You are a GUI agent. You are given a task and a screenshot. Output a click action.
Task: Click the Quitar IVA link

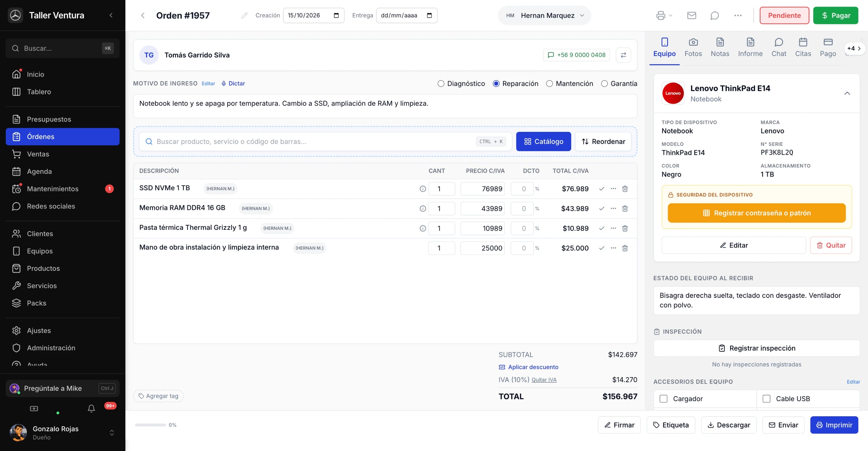544,380
